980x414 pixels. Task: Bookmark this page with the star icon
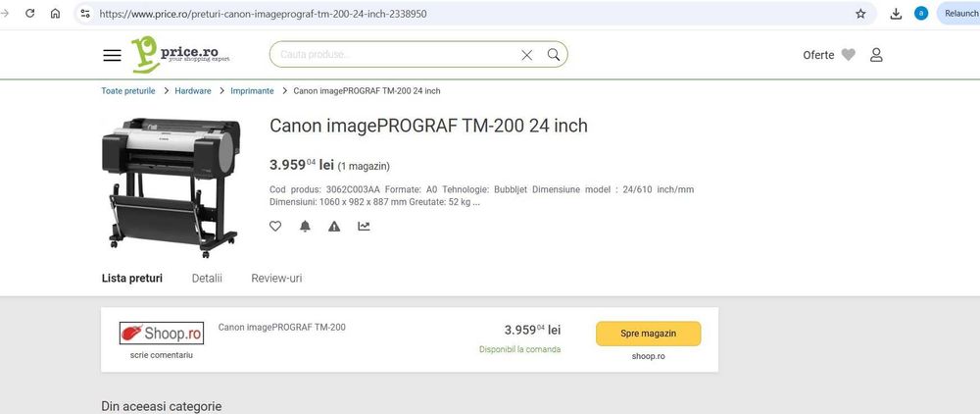tap(860, 13)
